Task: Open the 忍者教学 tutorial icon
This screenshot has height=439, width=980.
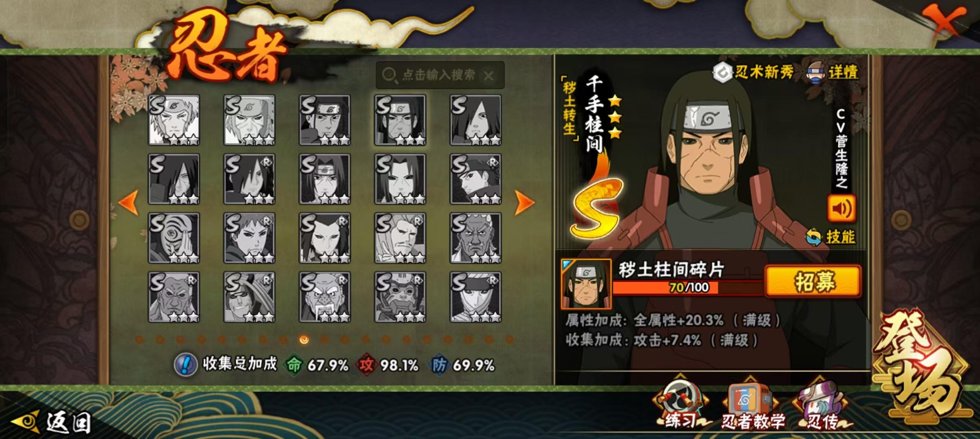Action: 750,404
